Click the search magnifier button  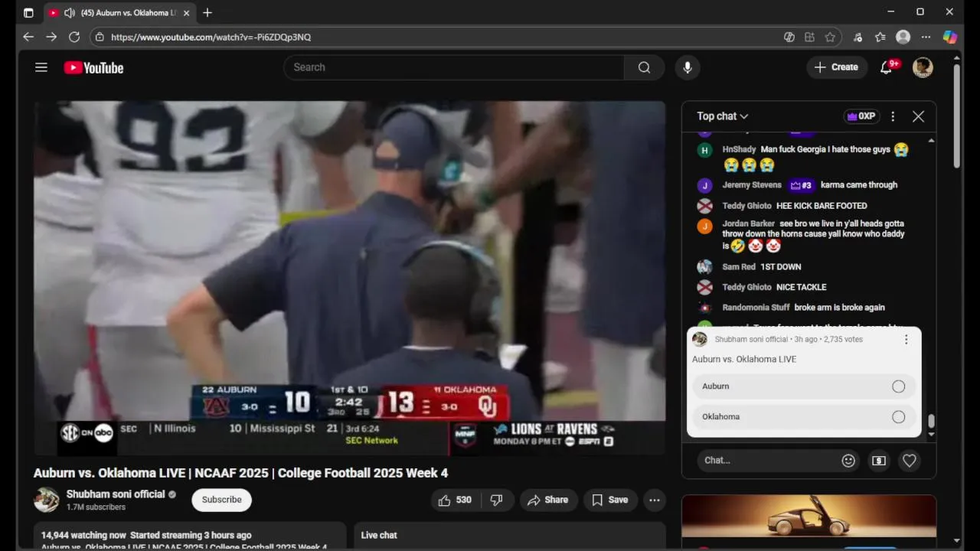tap(644, 67)
